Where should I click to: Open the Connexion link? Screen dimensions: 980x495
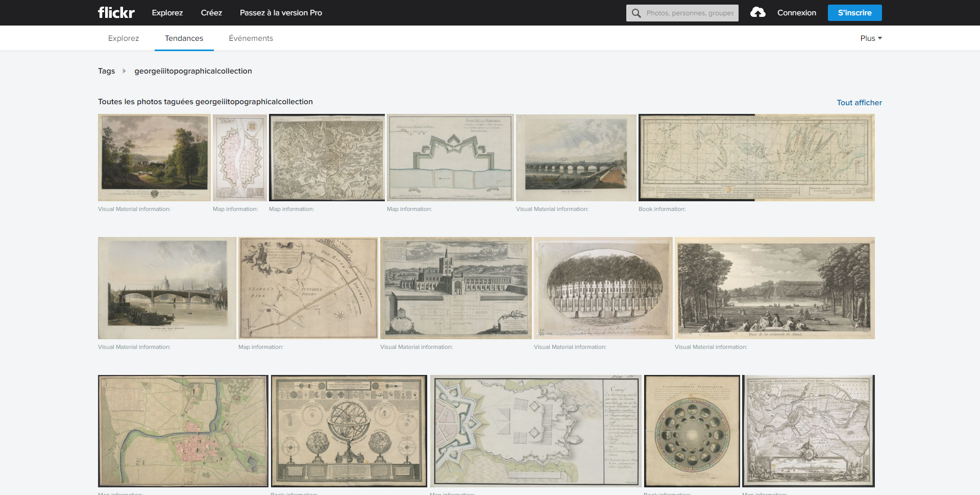[797, 12]
